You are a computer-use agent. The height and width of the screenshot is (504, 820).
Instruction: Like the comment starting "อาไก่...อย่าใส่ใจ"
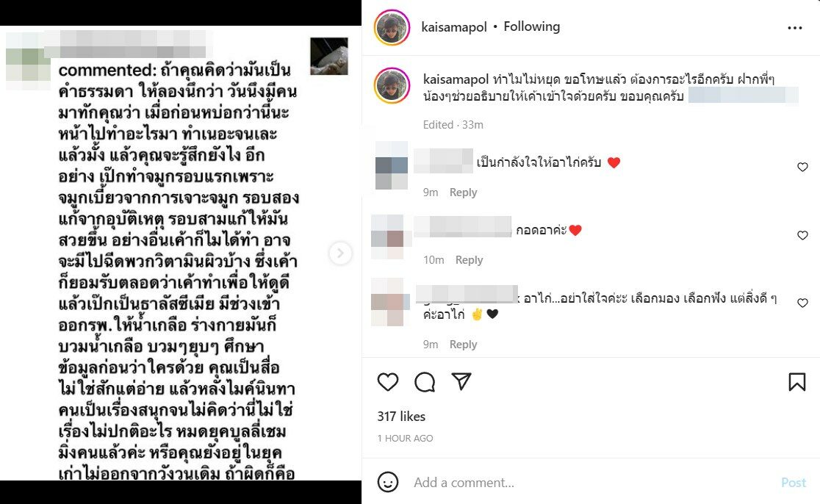(802, 303)
